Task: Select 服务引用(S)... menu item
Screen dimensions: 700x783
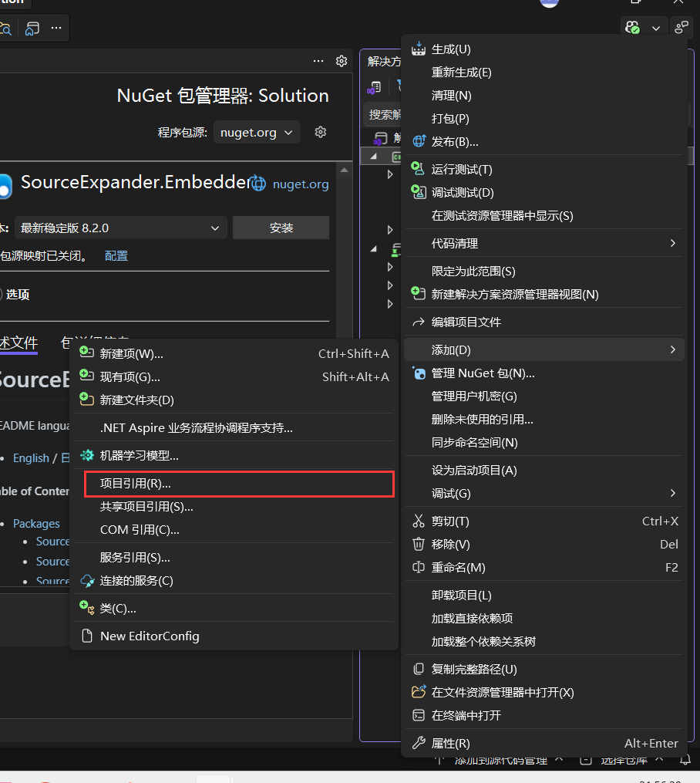Action: tap(234, 557)
